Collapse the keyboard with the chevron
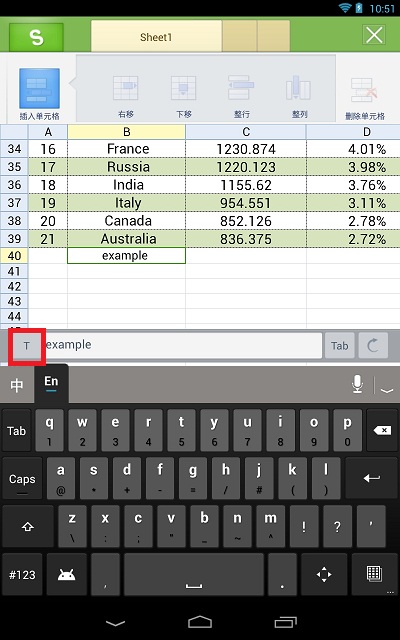Screen dimensions: 400x640 click(x=387, y=391)
